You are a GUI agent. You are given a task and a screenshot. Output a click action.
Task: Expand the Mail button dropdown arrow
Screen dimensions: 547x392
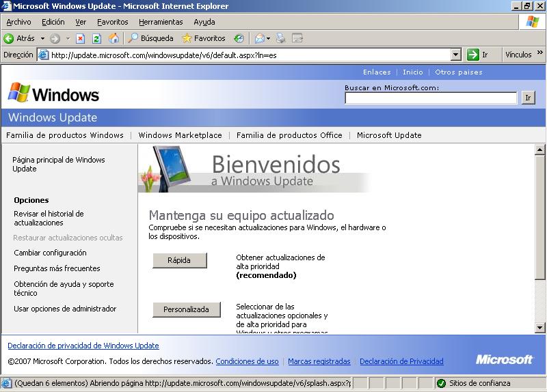tap(269, 39)
